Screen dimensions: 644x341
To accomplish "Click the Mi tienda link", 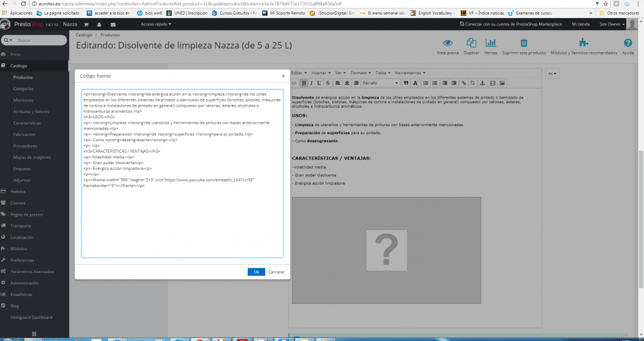I will click(581, 24).
